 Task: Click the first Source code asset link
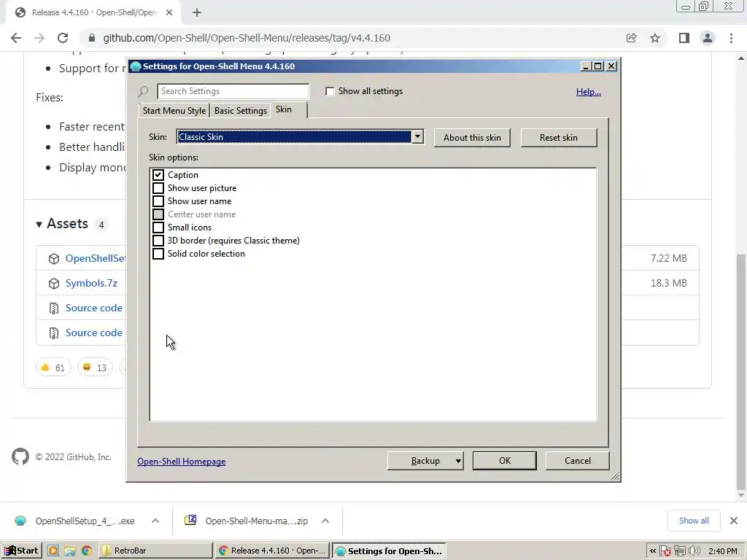click(x=94, y=308)
